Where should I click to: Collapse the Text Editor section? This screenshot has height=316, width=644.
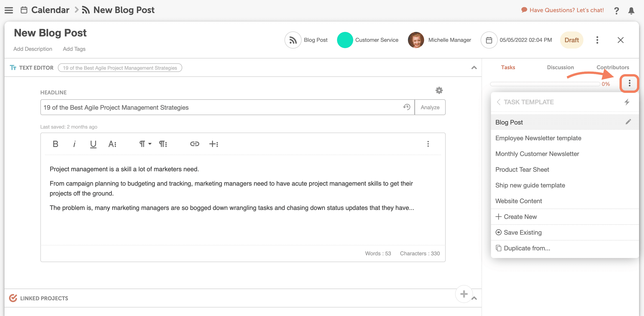pos(474,68)
